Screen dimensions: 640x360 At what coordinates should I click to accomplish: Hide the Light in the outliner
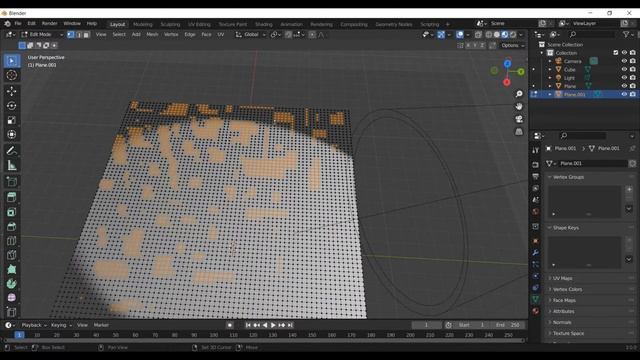pyautogui.click(x=624, y=78)
